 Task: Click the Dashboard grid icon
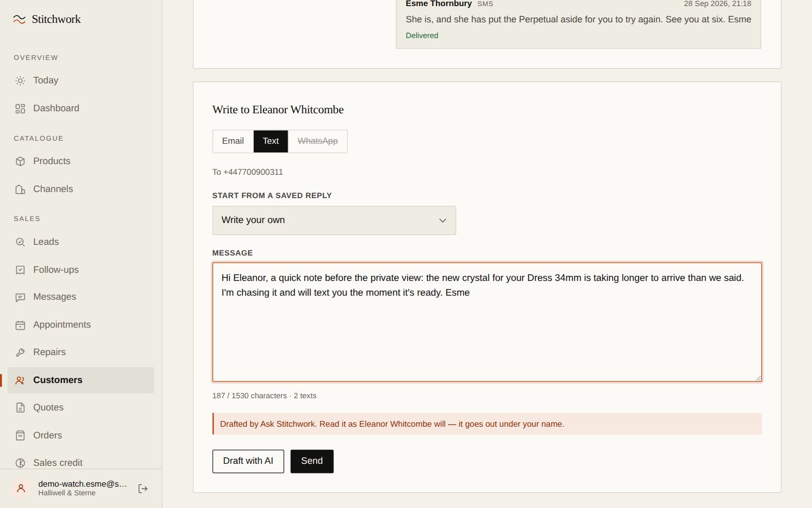click(x=20, y=109)
